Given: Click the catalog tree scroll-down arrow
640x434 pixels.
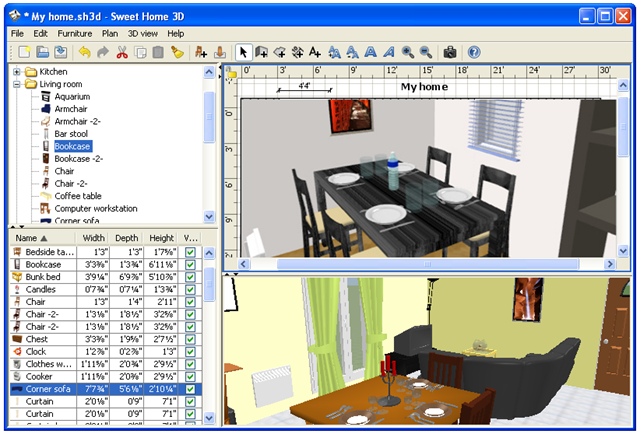Looking at the screenshot, I should (209, 216).
